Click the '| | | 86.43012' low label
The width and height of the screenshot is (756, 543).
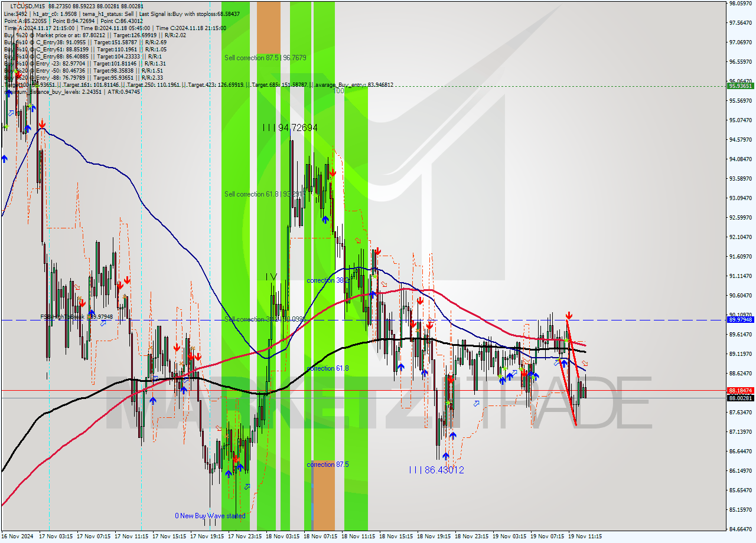436,470
